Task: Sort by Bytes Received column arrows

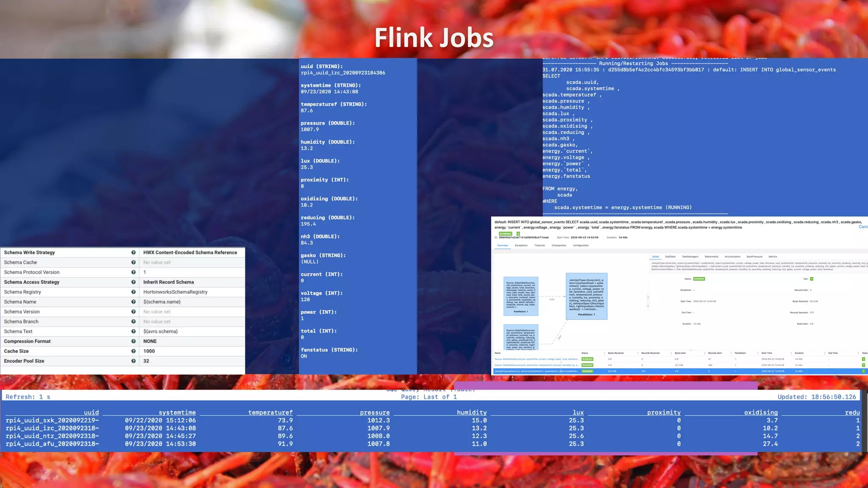Action: 637,353
